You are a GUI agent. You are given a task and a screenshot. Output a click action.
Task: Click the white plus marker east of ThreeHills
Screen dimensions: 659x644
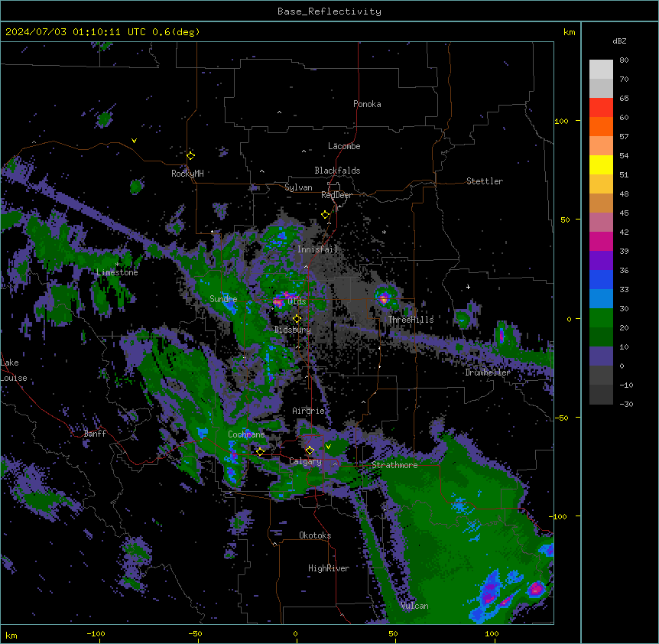(468, 287)
